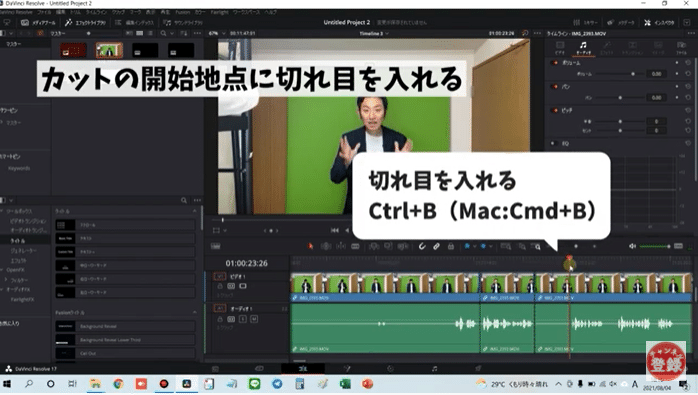Screen dimensions: 698x395
Task: Select the arrow selection mode tool
Action: pos(310,246)
